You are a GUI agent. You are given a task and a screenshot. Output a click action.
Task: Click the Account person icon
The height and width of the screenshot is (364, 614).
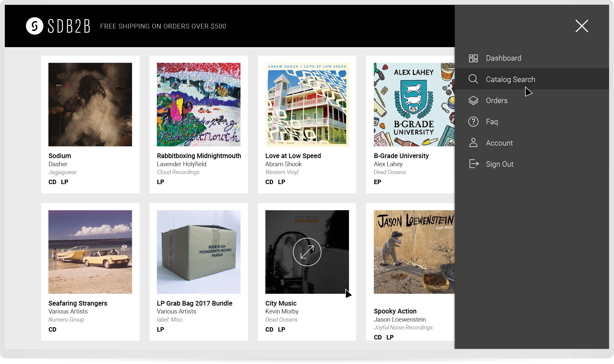(473, 143)
